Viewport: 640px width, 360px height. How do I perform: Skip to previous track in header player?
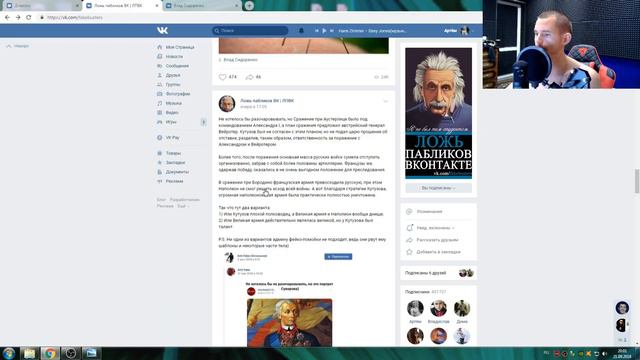317,31
